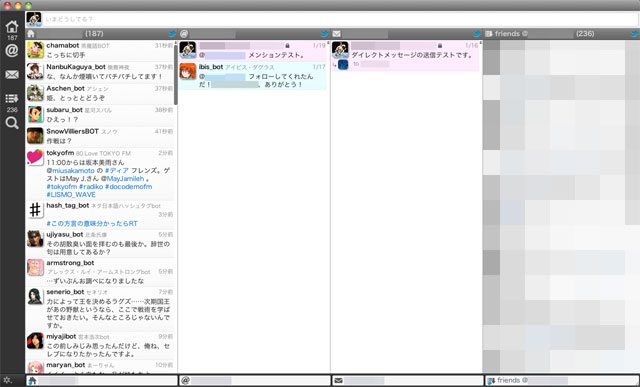This screenshot has height=387, width=640.
Task: Click senerio_bot username text
Action: 65,292
